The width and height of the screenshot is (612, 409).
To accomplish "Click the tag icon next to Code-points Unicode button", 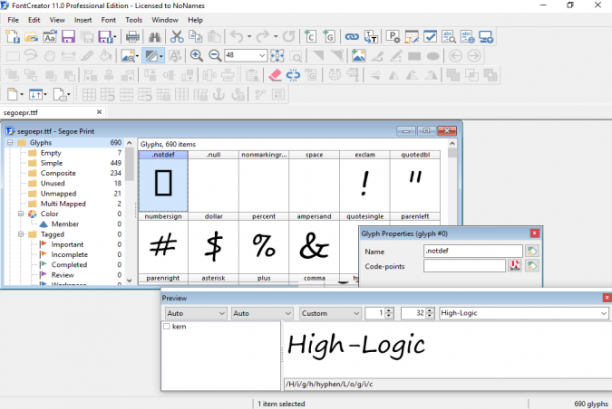I will pyautogui.click(x=532, y=266).
